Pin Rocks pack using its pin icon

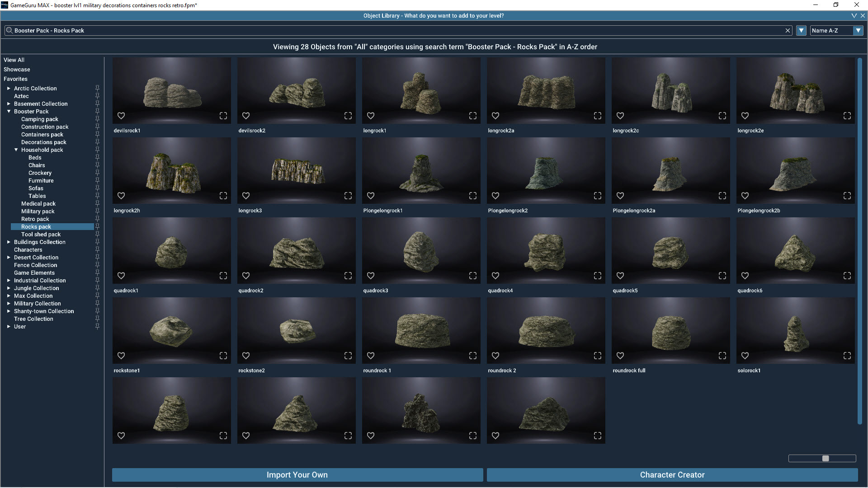click(x=97, y=226)
